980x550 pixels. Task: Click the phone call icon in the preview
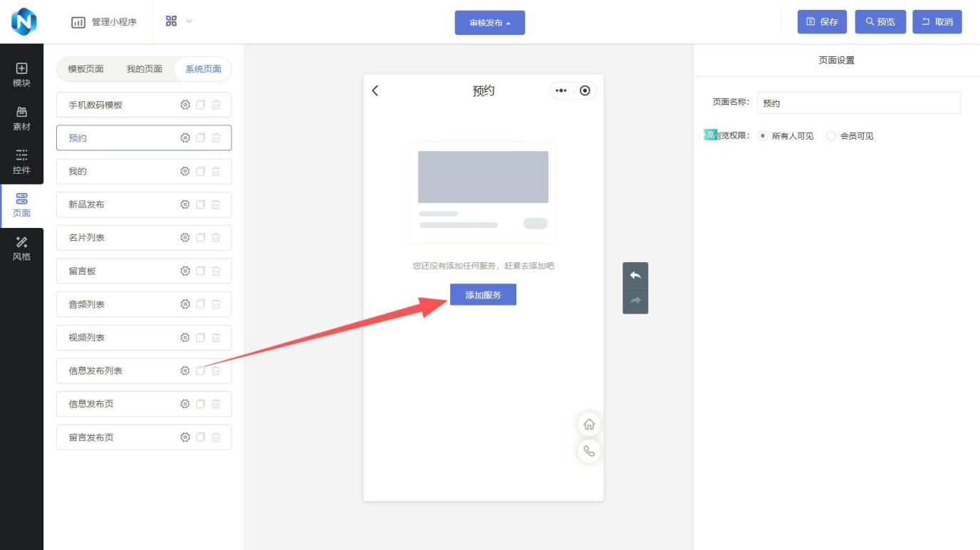click(589, 451)
